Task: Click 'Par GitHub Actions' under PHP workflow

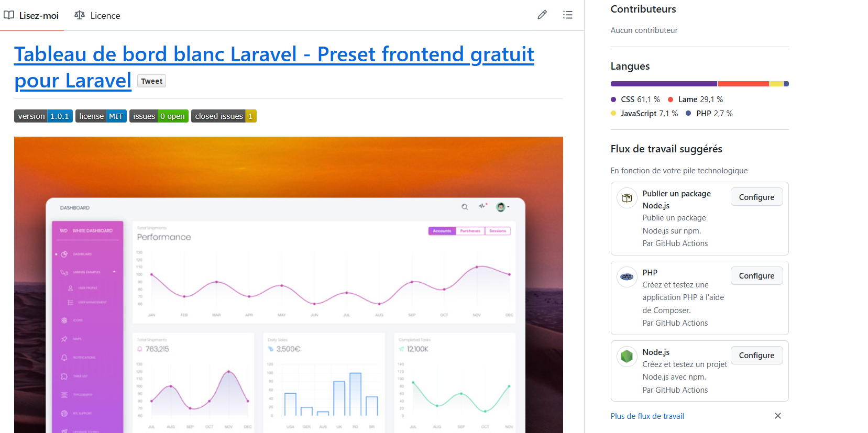Action: (x=675, y=323)
